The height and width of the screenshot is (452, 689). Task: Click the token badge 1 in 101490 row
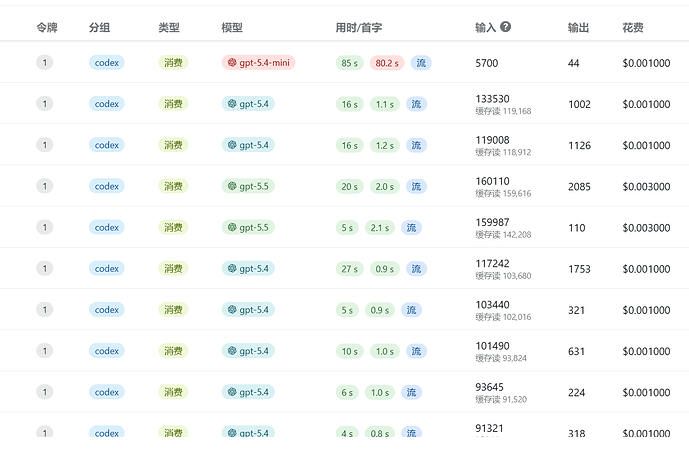pos(44,351)
